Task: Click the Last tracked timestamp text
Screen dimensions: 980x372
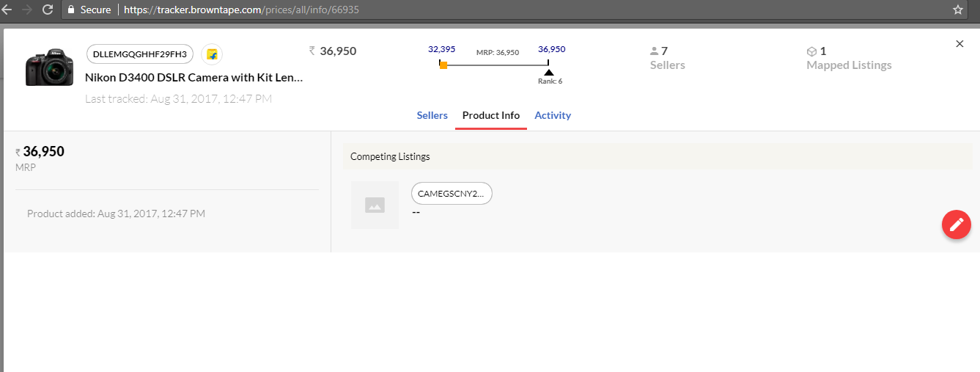Action: (x=179, y=98)
